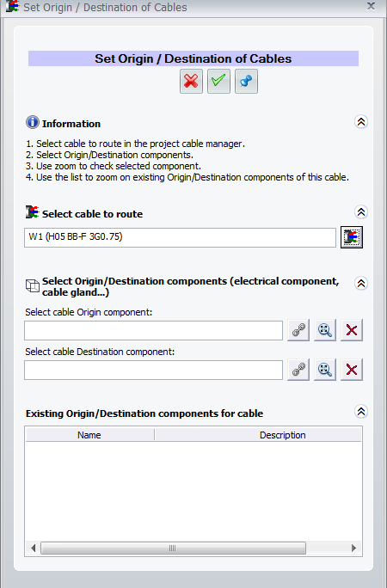Click the list's right scroll arrow
This screenshot has width=387, height=588.
(x=353, y=548)
